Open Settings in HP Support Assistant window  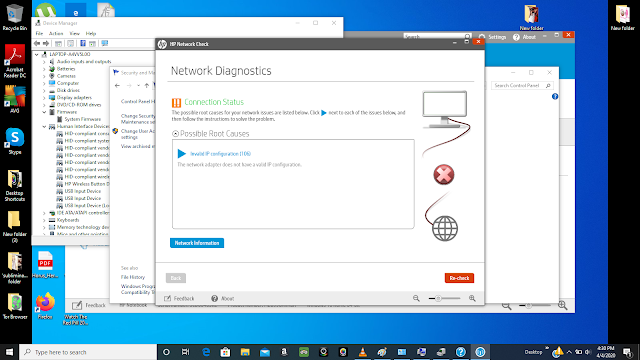click(x=492, y=37)
